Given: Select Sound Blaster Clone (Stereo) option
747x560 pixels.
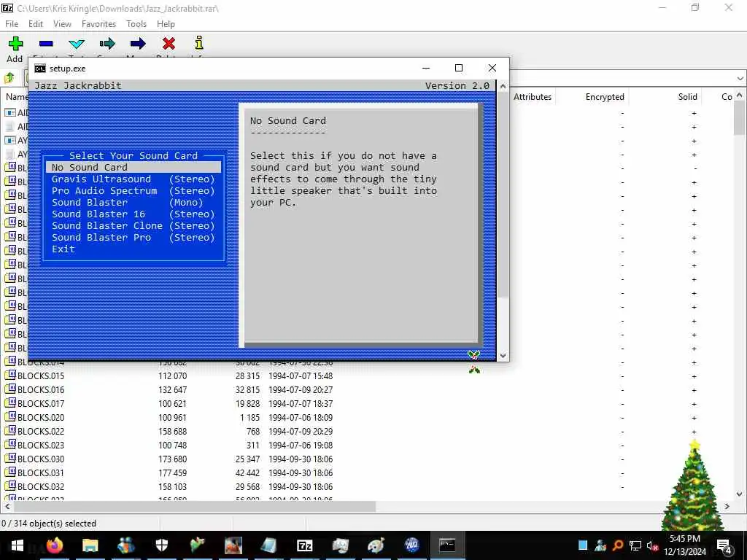Looking at the screenshot, I should [x=133, y=226].
